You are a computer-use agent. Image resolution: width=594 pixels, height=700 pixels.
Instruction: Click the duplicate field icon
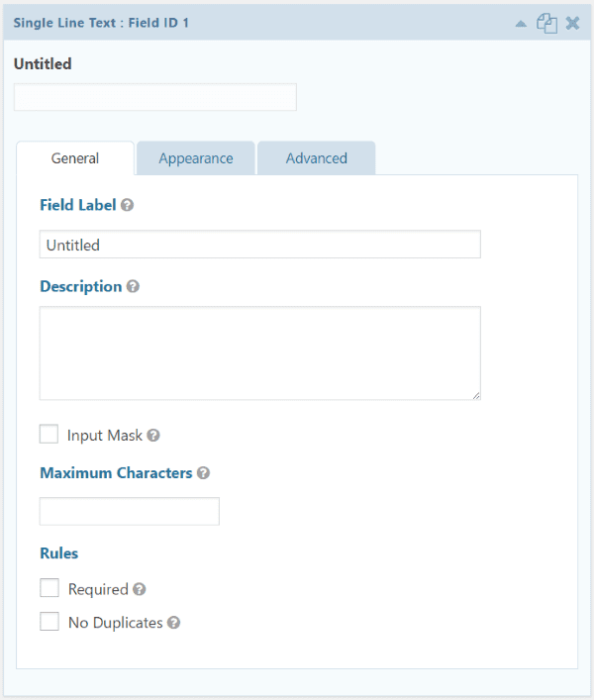[x=546, y=22]
